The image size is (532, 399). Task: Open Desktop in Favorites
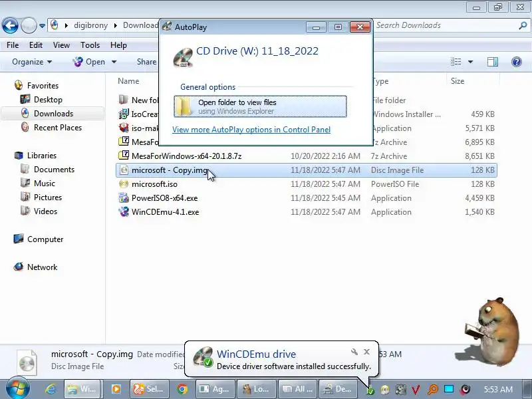point(48,99)
